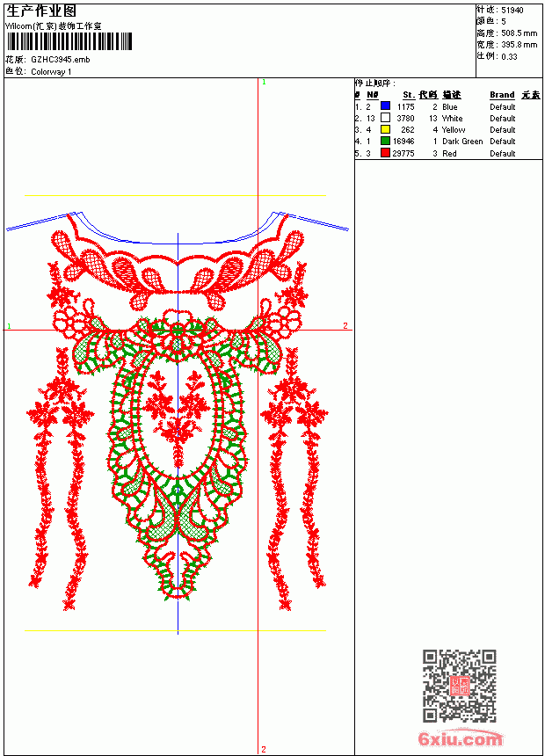Select the barcode under the Wilcom heading
The image size is (545, 756).
pyautogui.click(x=69, y=41)
